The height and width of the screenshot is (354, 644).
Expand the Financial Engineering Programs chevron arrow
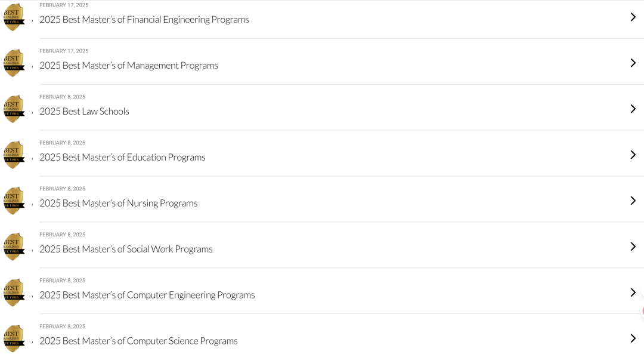[x=633, y=17]
